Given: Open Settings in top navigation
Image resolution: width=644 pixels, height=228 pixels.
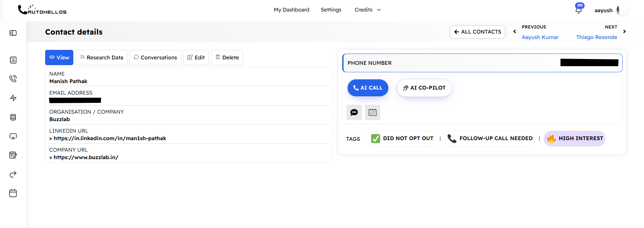Looking at the screenshot, I should (331, 10).
